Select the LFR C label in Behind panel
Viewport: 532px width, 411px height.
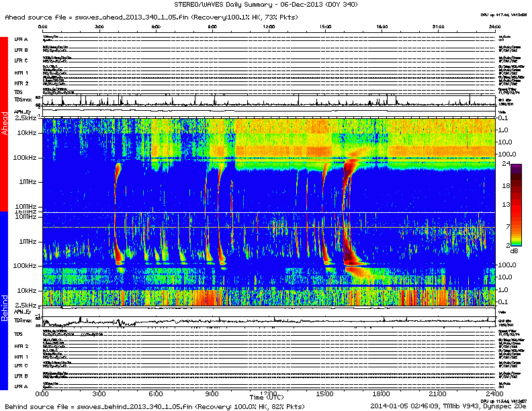tap(21, 365)
